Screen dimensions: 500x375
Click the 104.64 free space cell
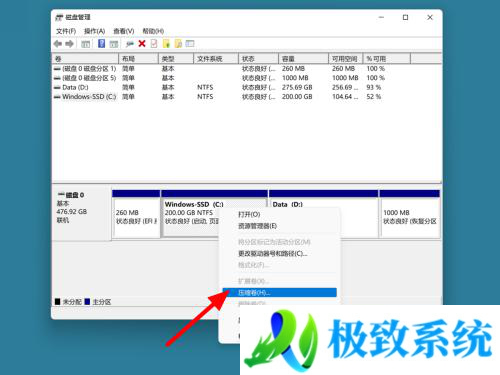pos(345,97)
